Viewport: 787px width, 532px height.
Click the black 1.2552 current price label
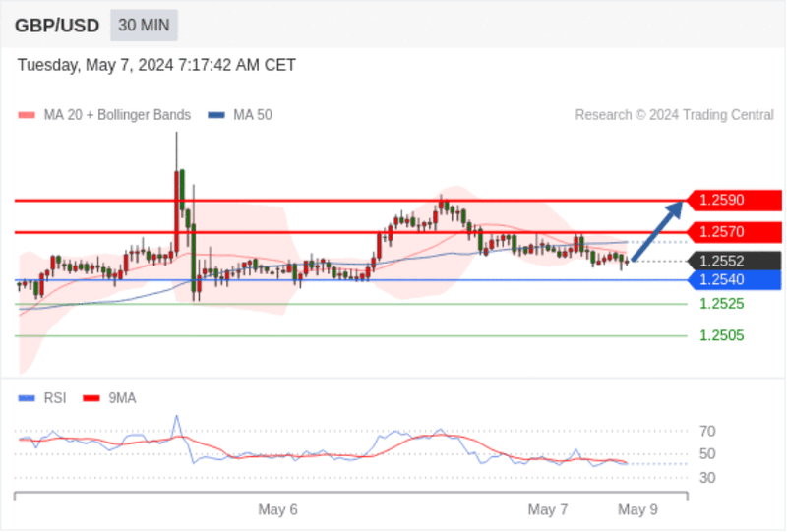734,261
